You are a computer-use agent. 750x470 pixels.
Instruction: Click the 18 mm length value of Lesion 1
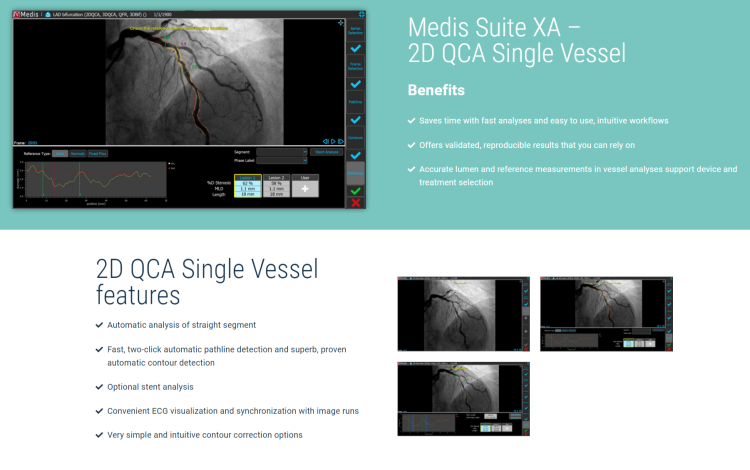tap(248, 194)
